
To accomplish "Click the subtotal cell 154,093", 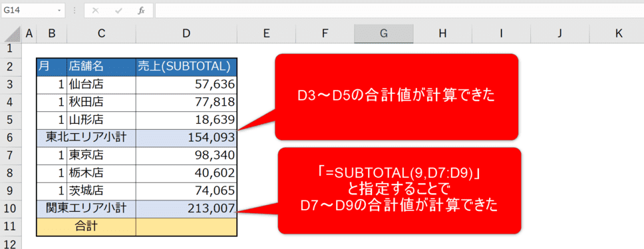I will pos(186,138).
